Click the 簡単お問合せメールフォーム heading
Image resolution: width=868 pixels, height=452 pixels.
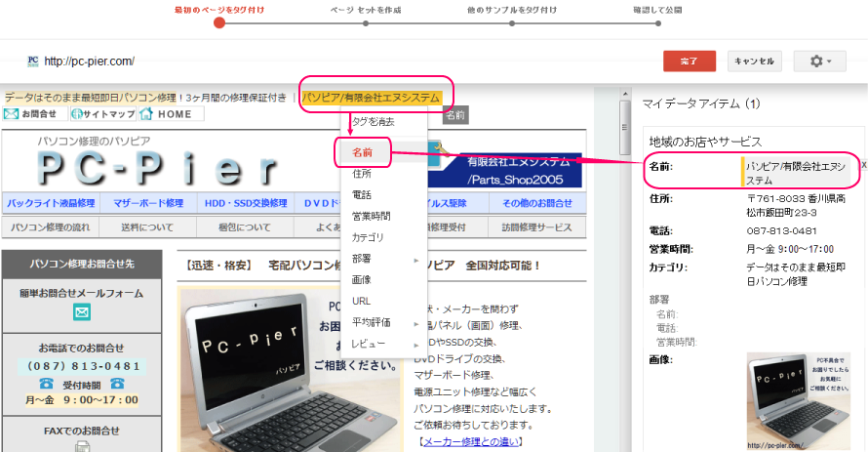pos(81,293)
